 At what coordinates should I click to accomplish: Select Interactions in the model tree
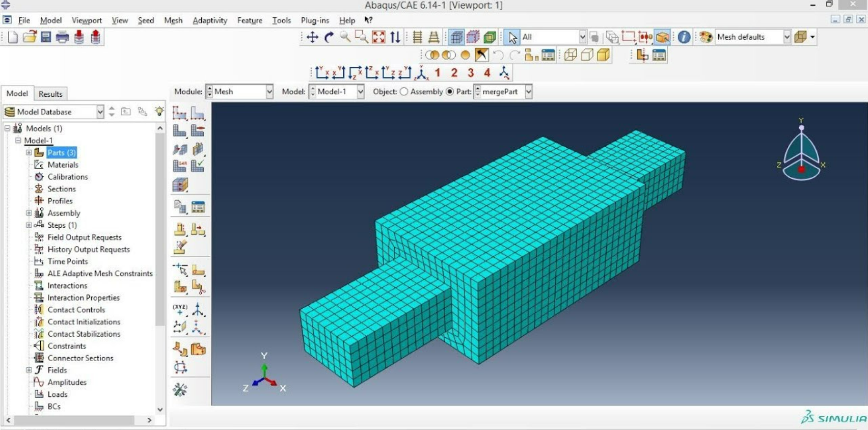[67, 286]
